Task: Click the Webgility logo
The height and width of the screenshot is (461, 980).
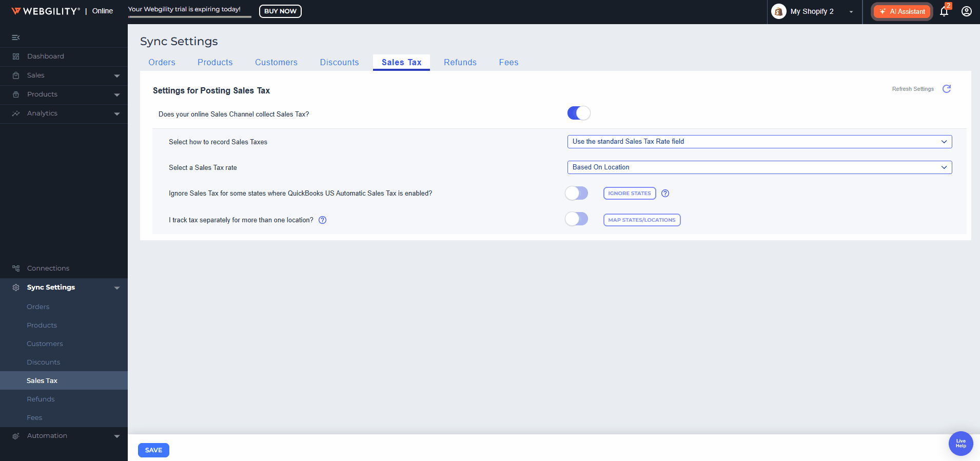Action: click(46, 11)
